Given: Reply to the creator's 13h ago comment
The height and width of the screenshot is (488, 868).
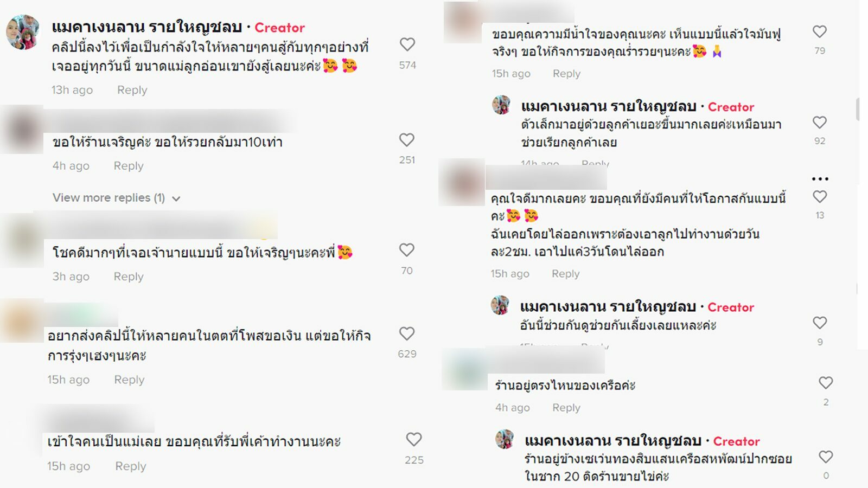Looking at the screenshot, I should pos(132,90).
